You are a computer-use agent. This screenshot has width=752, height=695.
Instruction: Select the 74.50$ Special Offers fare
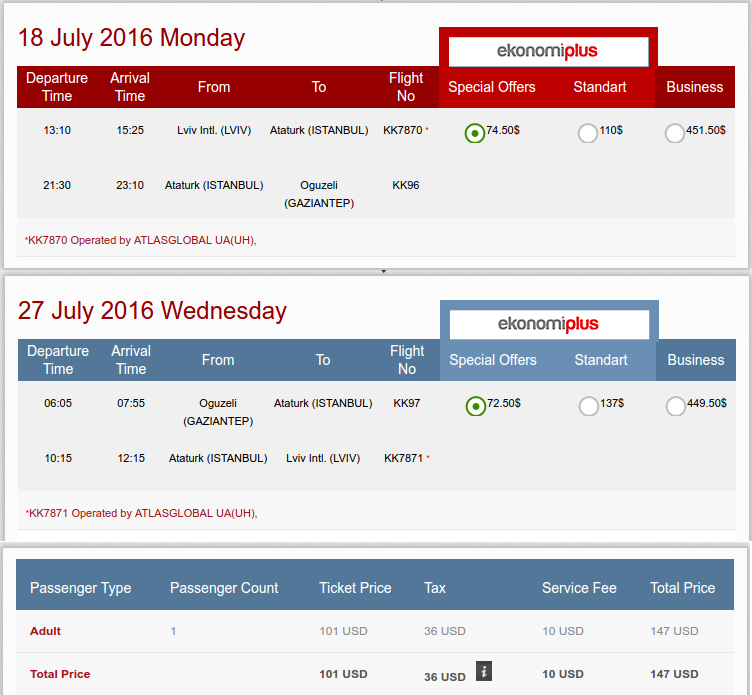(x=475, y=133)
